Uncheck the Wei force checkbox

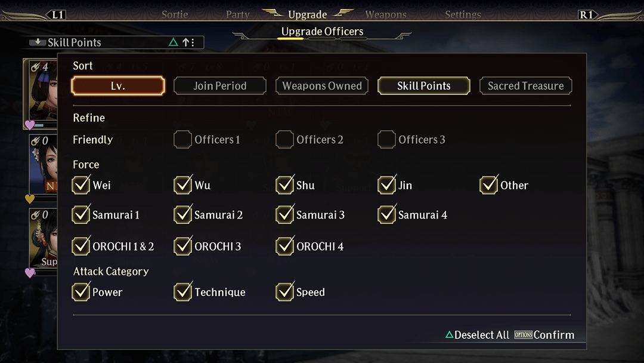81,184
